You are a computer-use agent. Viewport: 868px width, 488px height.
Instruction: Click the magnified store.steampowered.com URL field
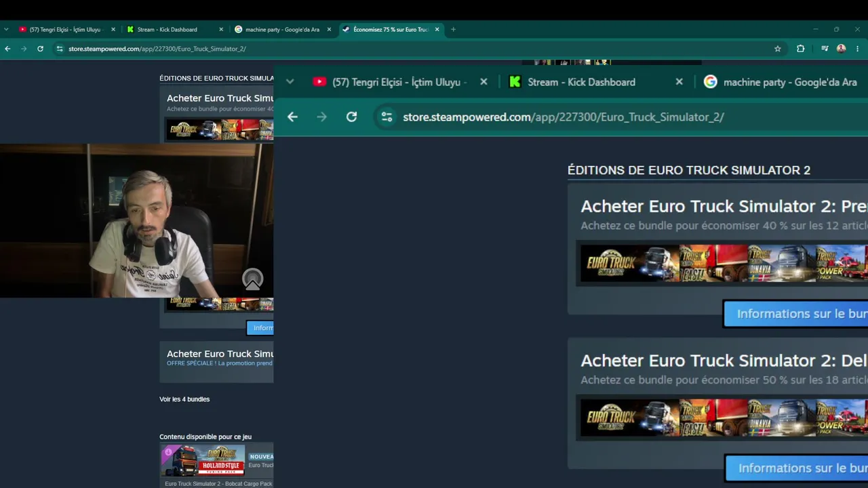tap(620, 117)
